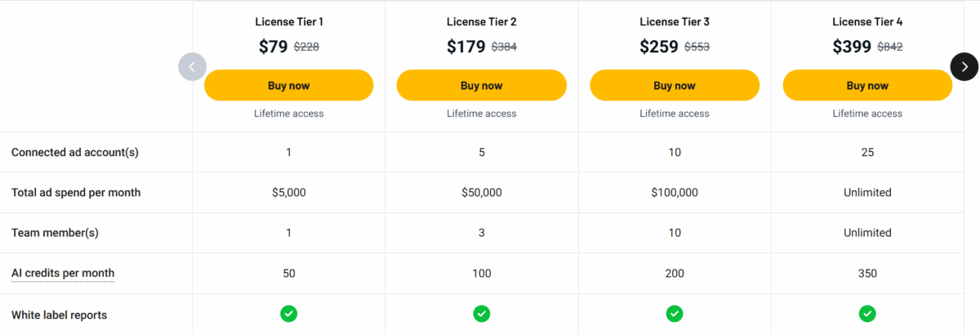Click the green checkmark under License Tier 3
Screen dimensions: 980x335
click(675, 314)
